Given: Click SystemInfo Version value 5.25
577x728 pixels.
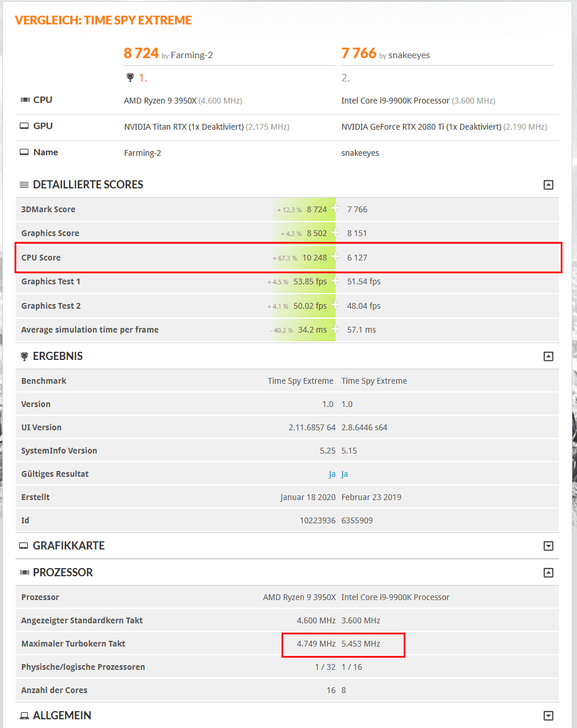Looking at the screenshot, I should point(328,451).
